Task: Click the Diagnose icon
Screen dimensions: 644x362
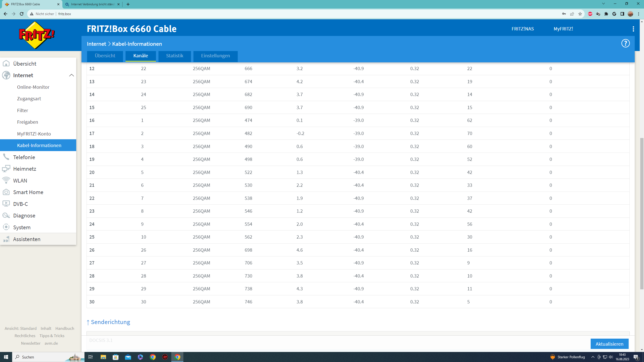Action: [6, 215]
